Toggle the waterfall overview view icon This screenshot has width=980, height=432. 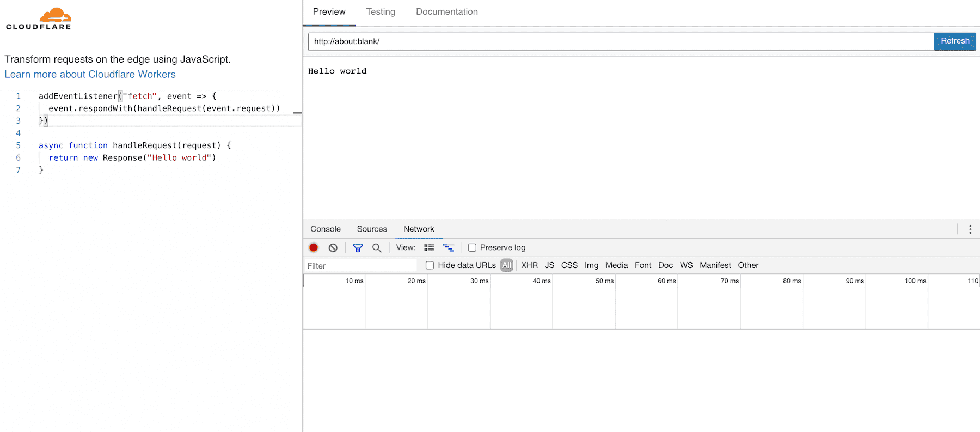448,247
